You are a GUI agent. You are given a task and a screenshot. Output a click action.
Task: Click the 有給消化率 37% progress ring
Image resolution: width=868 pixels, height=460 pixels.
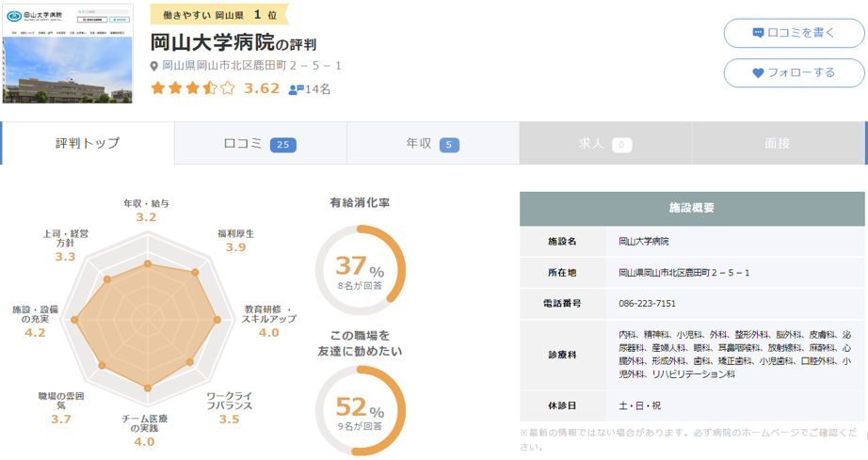pos(361,270)
